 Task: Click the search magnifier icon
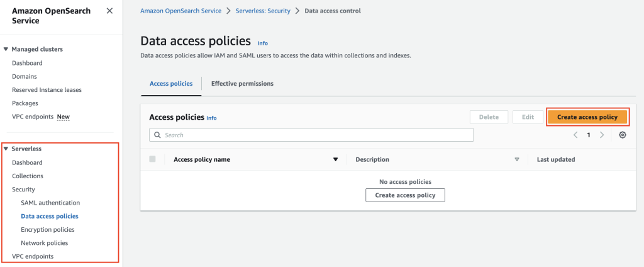click(x=156, y=135)
